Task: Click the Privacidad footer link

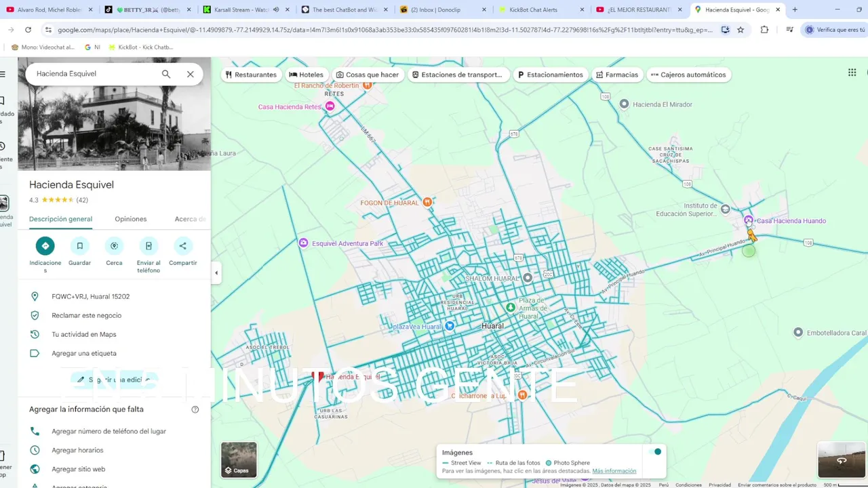Action: [x=719, y=485]
